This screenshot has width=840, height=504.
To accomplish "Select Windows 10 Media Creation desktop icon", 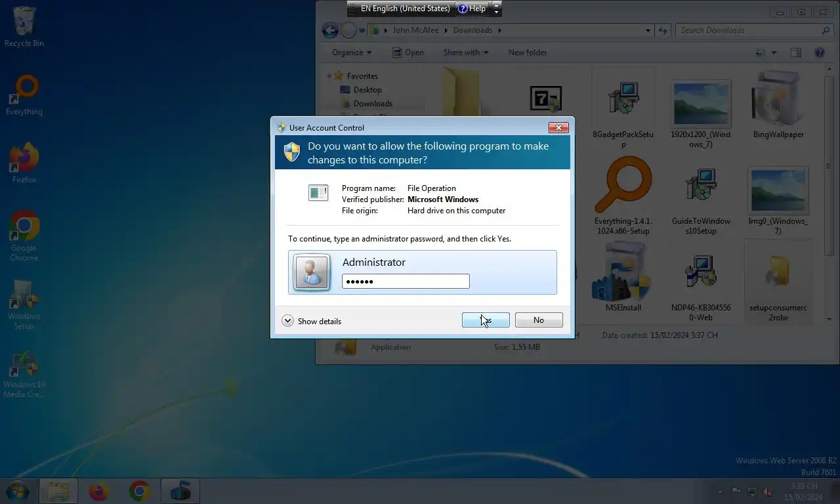I will pos(24,374).
